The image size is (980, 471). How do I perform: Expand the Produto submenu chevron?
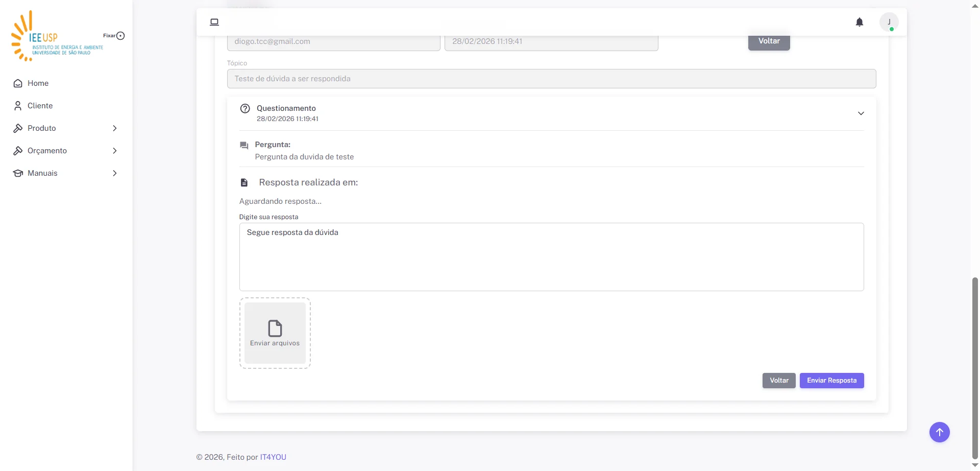tap(115, 128)
